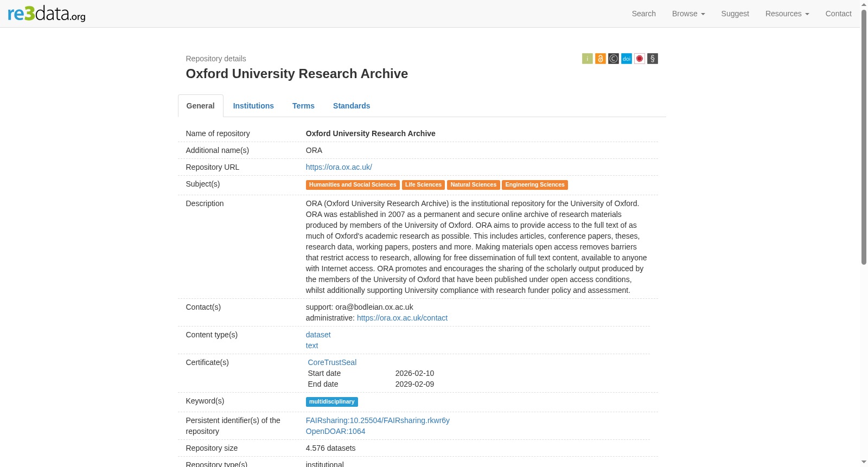Screen dimensions: 868x467
Task: Open the Suggest page in navbar
Action: pyautogui.click(x=735, y=14)
